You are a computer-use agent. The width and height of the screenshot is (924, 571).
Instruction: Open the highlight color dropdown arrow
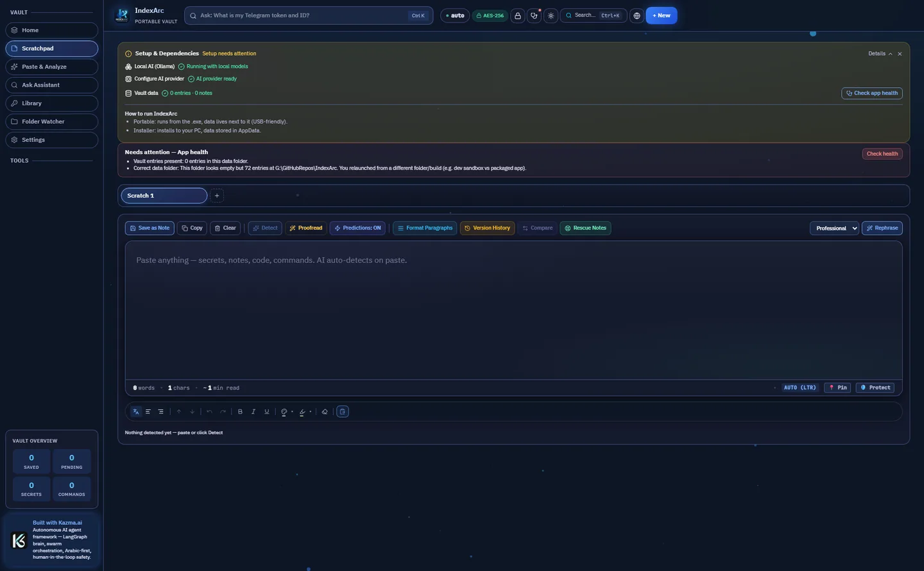[x=311, y=412]
